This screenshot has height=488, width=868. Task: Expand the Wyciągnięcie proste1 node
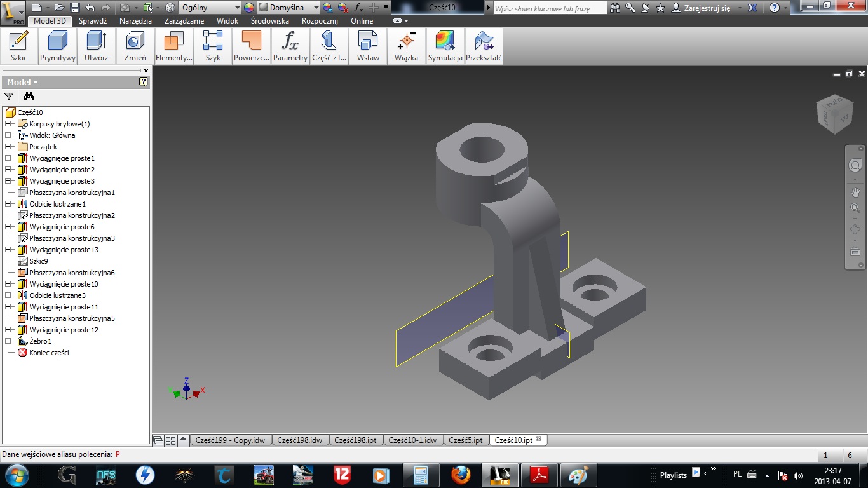pyautogui.click(x=8, y=158)
